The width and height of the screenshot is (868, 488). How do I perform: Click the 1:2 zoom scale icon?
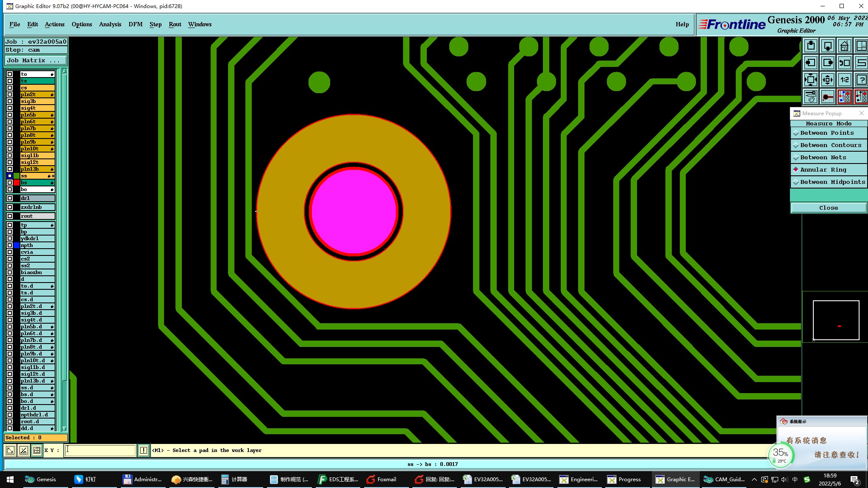[x=844, y=80]
